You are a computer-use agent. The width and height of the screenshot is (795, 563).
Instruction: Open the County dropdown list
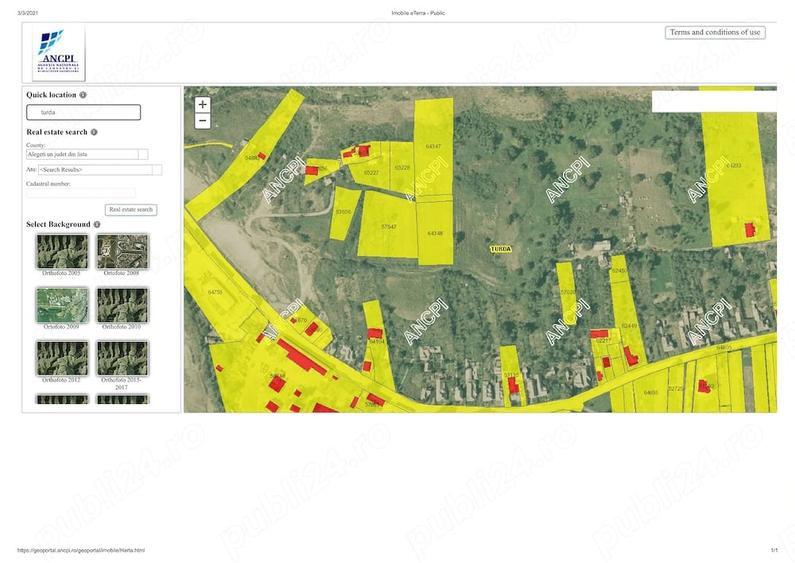pyautogui.click(x=87, y=154)
